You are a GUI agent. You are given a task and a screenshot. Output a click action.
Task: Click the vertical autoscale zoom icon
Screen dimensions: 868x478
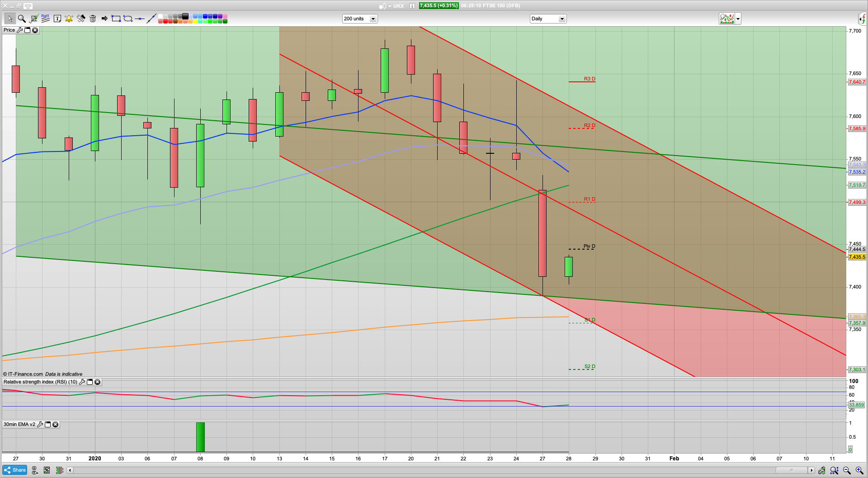821,470
